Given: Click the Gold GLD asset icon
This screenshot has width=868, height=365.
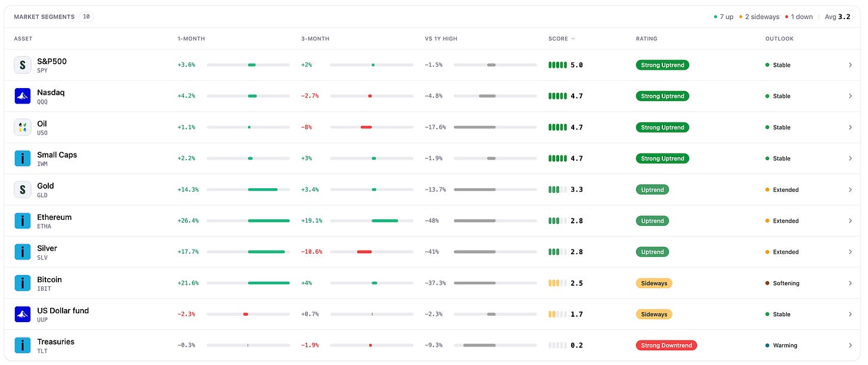Looking at the screenshot, I should tap(23, 189).
